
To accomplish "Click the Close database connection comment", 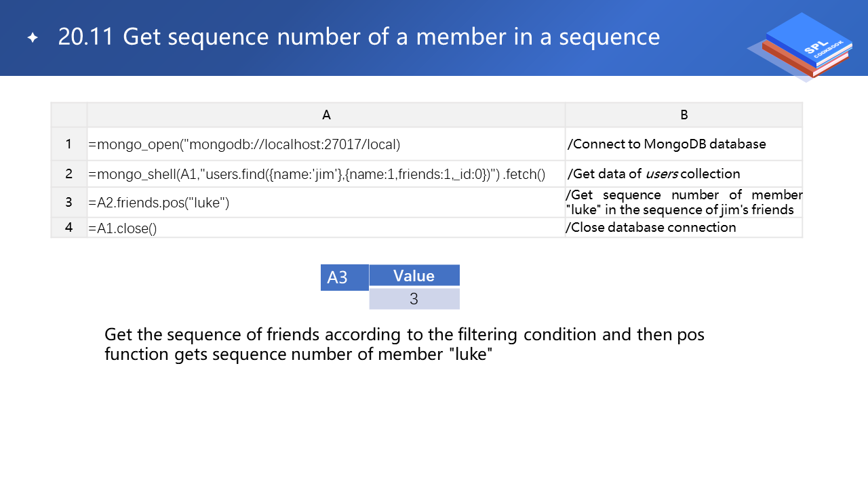I will point(651,228).
